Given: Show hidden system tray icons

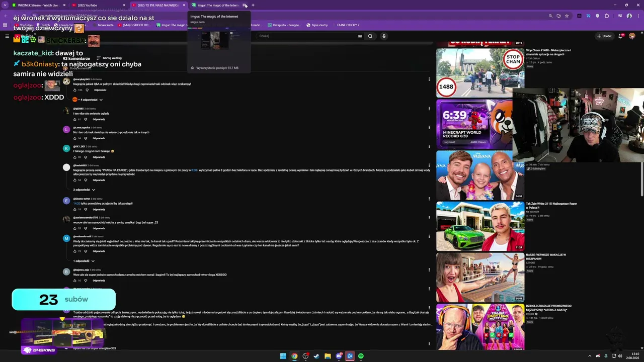Looking at the screenshot, I should pos(591,356).
